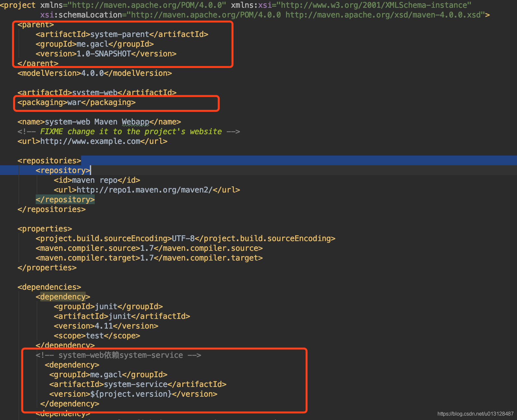
Task: Click the xsi:schemaLocation attribute line
Action: 265,15
